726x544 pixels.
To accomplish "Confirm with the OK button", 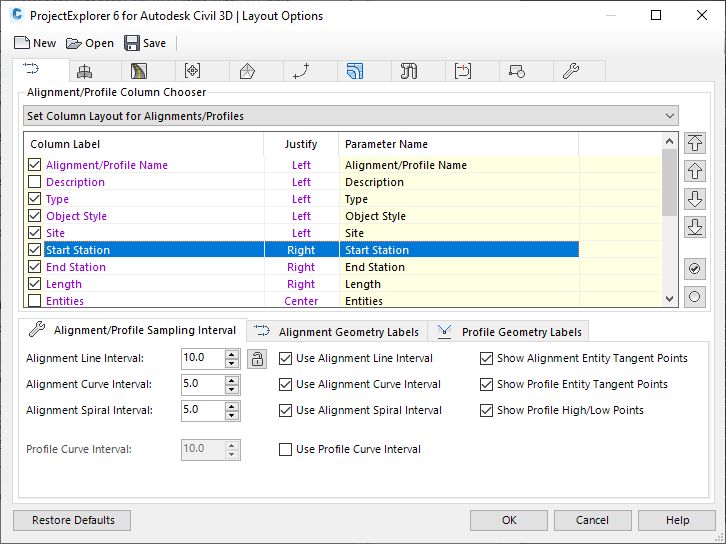I will 509,520.
